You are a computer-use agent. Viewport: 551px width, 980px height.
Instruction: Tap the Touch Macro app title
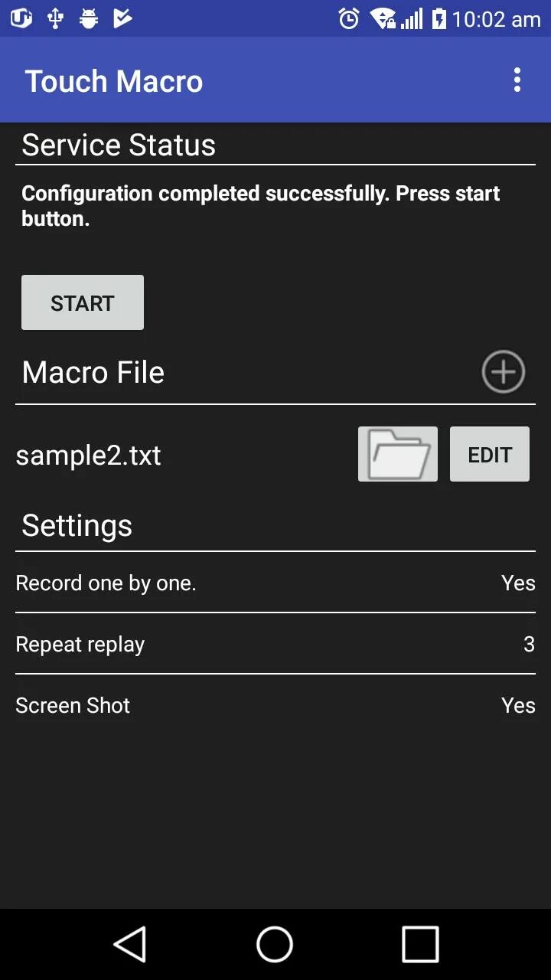coord(114,81)
